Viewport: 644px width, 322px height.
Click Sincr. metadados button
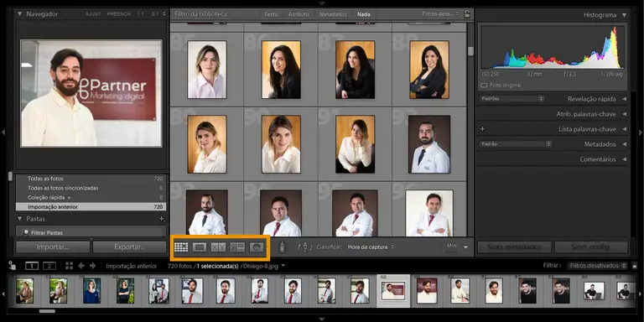(x=514, y=247)
